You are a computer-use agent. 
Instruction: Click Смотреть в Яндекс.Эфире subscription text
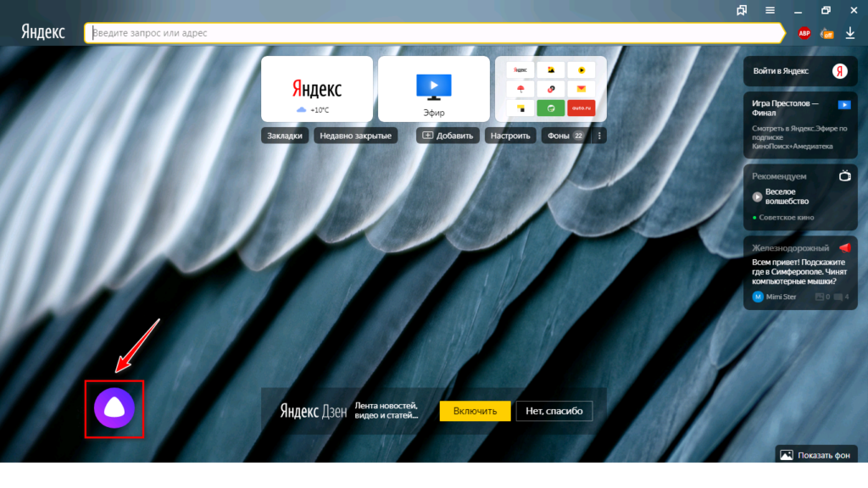tap(799, 137)
